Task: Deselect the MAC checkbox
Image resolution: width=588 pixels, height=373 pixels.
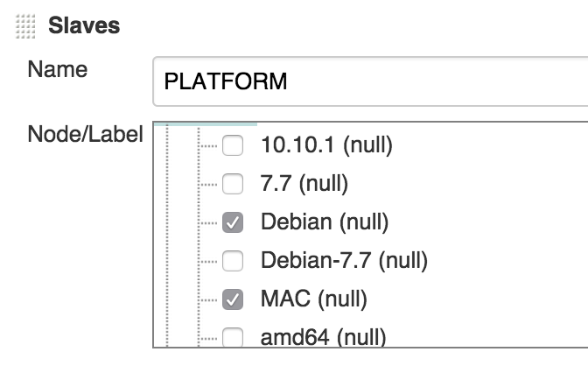Action: point(233,299)
